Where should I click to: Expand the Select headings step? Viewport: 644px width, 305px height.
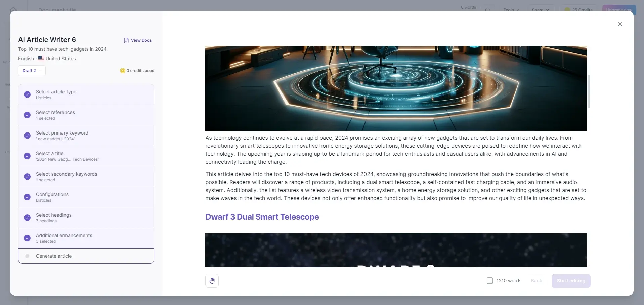tap(86, 218)
